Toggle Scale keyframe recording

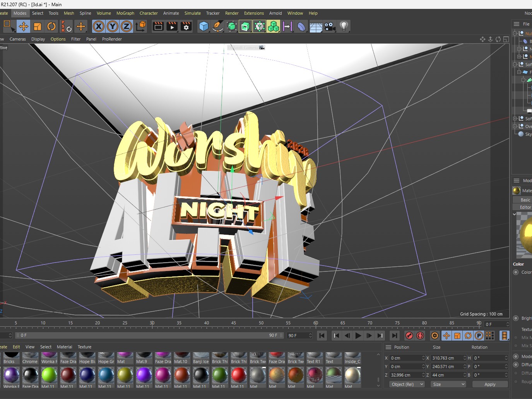[457, 336]
